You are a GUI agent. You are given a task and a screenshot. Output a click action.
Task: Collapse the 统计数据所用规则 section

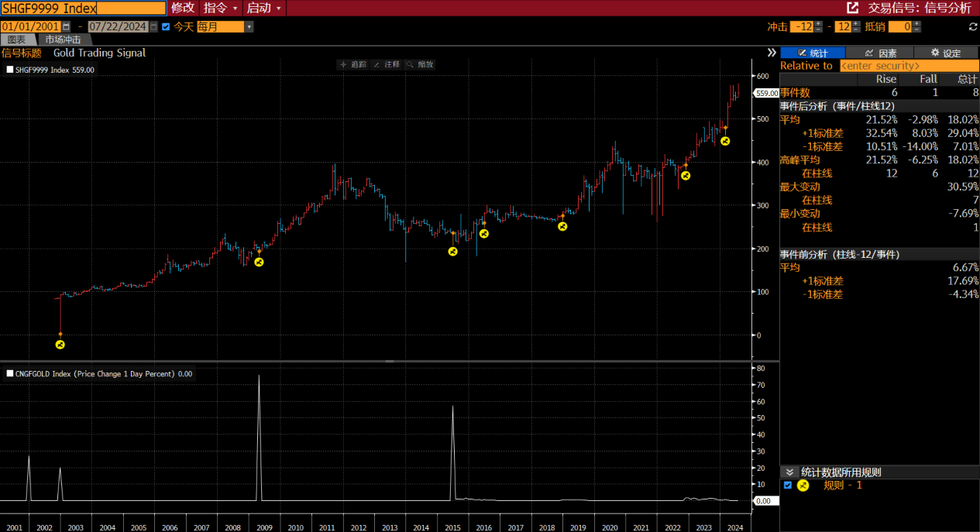[789, 472]
